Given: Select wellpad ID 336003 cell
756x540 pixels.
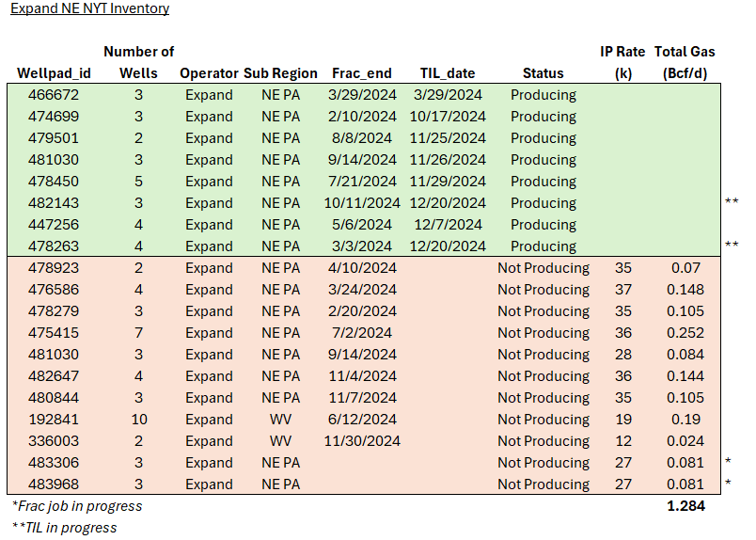Looking at the screenshot, I should [x=54, y=441].
